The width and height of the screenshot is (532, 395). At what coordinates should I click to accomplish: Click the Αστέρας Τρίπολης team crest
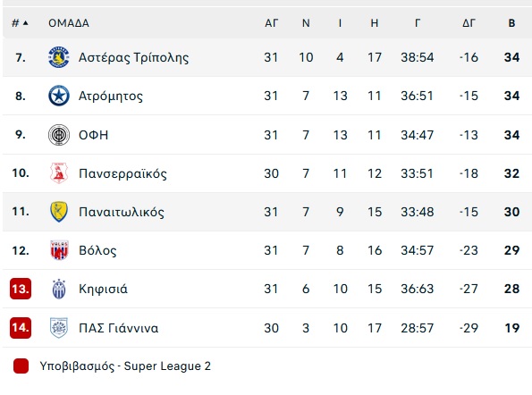[59, 57]
